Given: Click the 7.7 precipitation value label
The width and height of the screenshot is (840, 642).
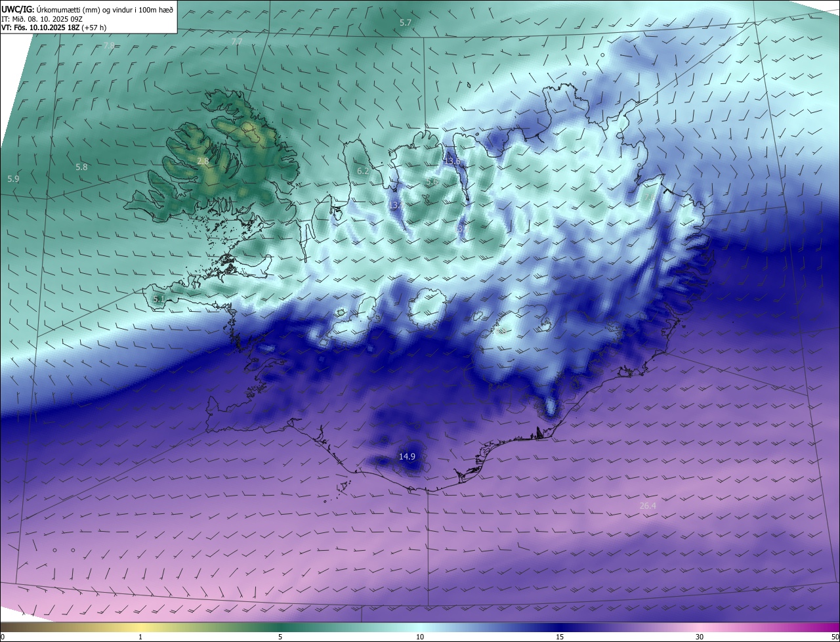Looking at the screenshot, I should [x=237, y=41].
